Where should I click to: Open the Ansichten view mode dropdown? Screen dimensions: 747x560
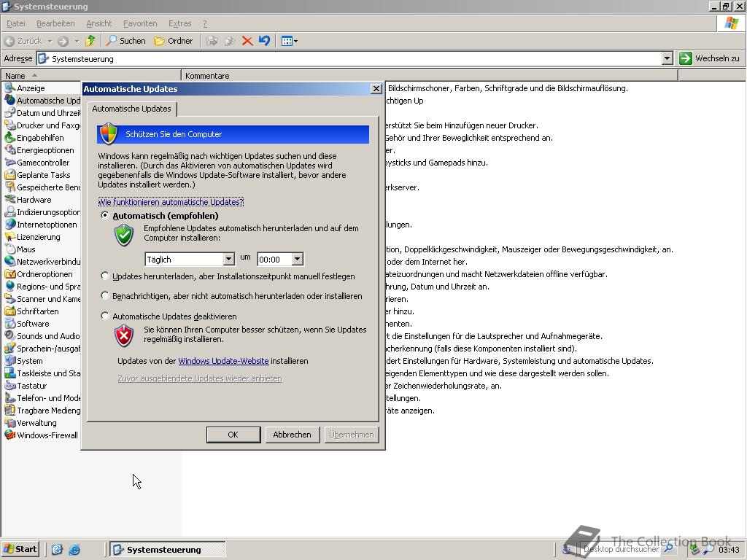click(289, 41)
